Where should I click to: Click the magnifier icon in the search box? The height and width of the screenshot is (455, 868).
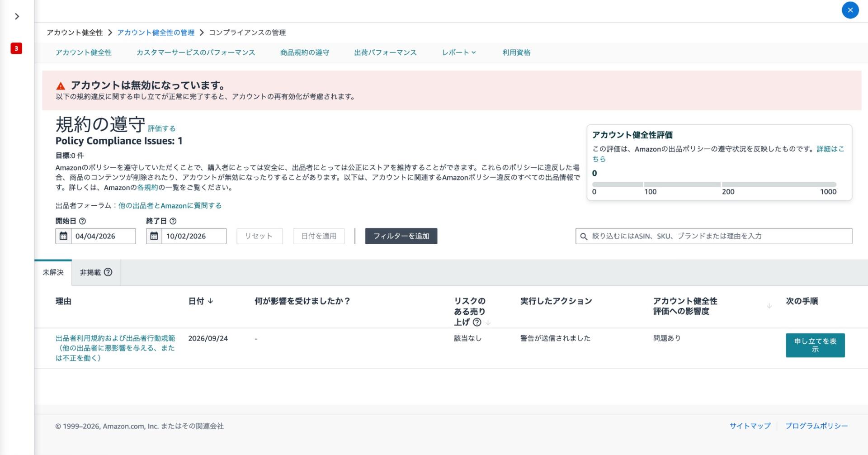tap(584, 236)
